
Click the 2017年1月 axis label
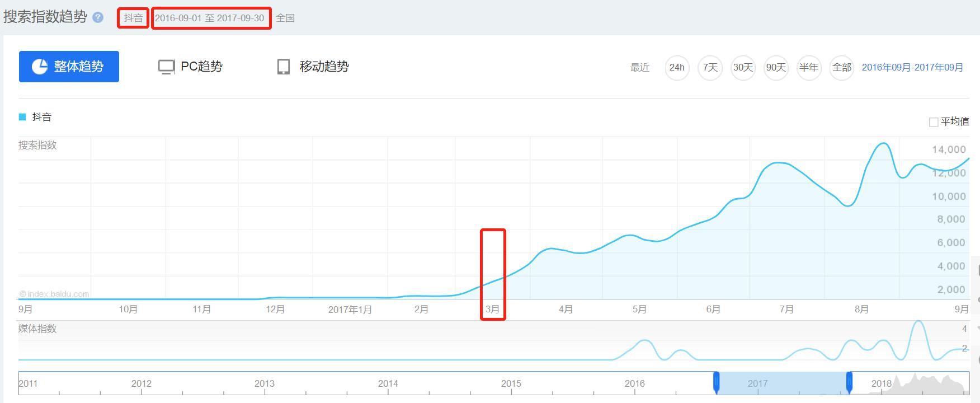(350, 310)
